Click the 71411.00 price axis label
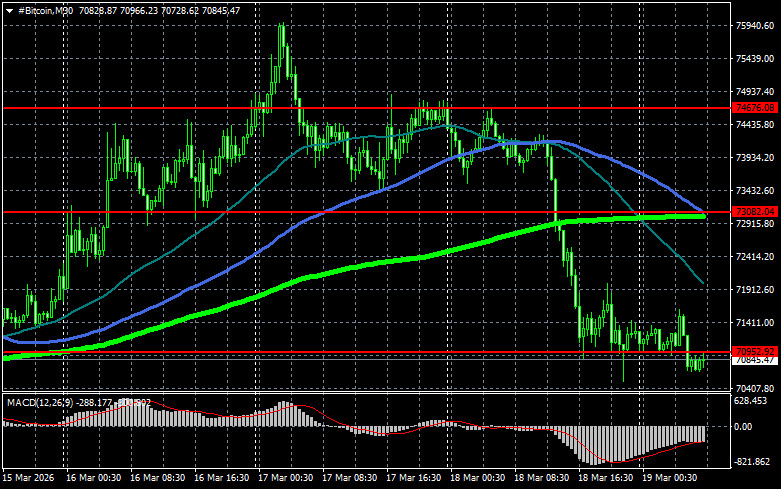 coord(755,323)
